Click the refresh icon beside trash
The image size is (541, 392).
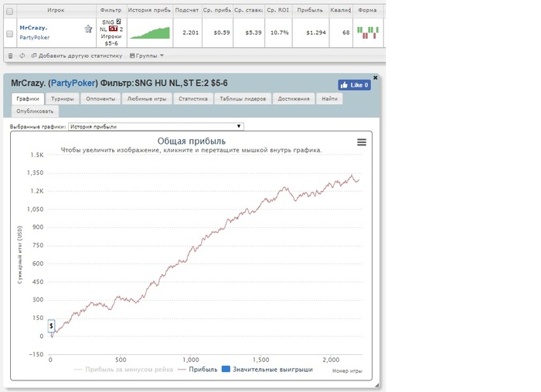point(22,56)
